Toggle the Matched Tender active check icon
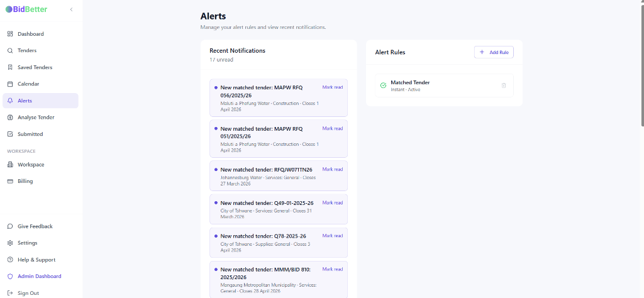The width and height of the screenshot is (644, 298). [383, 86]
